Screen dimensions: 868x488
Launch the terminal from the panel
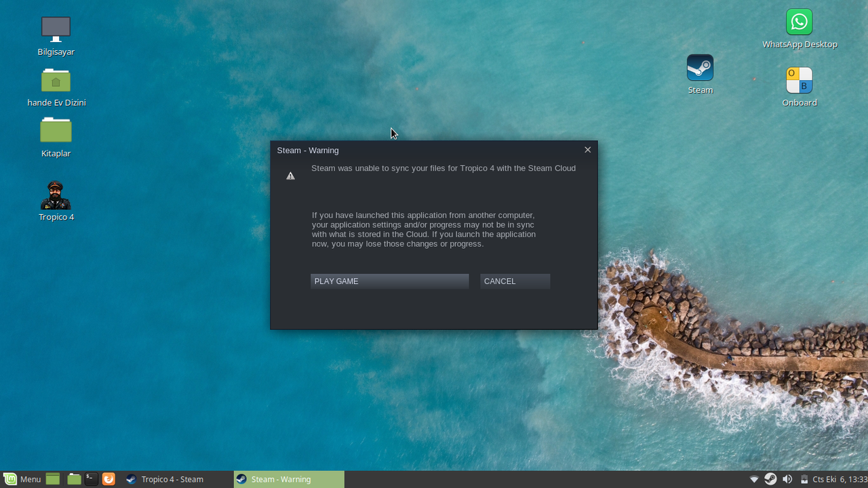tap(91, 479)
